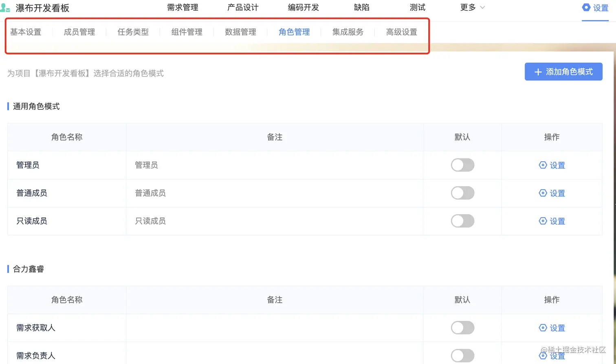This screenshot has height=364, width=616.
Task: Turn on default switch for 只读成员
Action: pos(462,221)
